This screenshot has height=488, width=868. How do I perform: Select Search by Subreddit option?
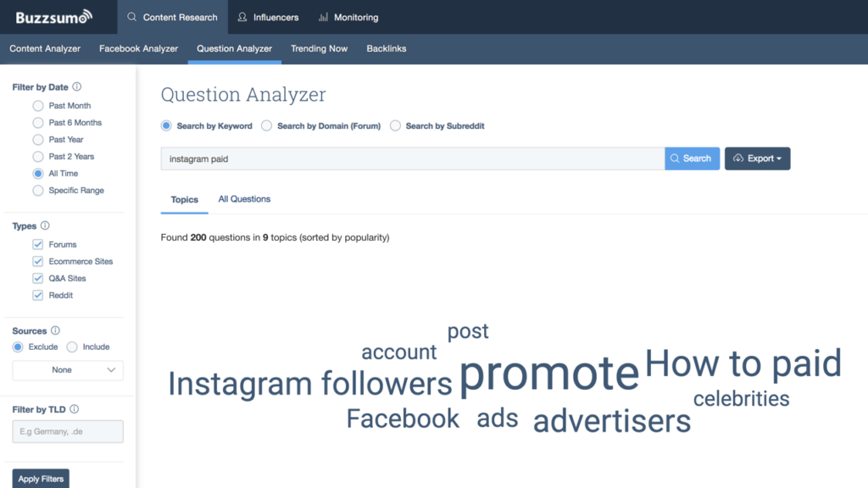[x=395, y=125]
